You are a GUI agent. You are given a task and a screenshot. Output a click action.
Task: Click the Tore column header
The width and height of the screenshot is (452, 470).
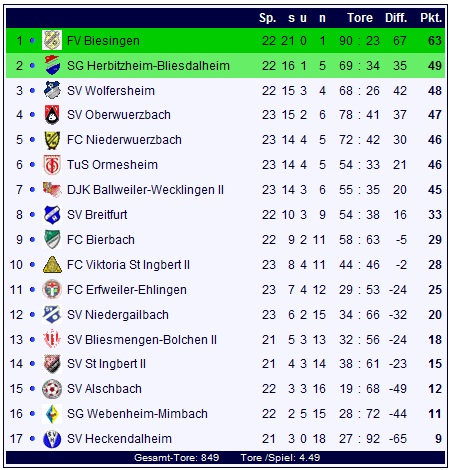pos(360,18)
